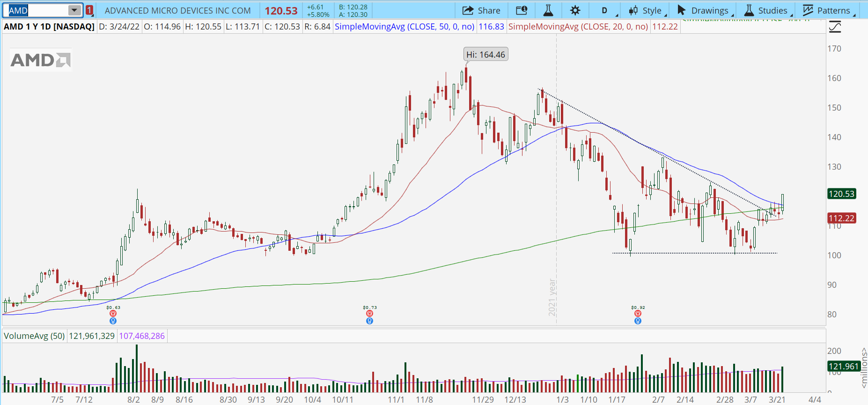Click the blue lightbulb icon below the $0.92 earnings

[638, 321]
